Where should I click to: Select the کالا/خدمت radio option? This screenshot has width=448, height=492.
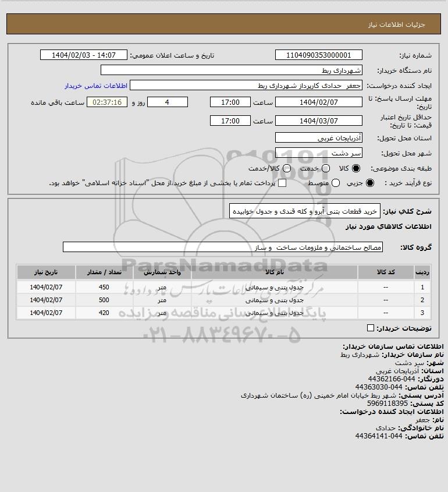pyautogui.click(x=286, y=168)
